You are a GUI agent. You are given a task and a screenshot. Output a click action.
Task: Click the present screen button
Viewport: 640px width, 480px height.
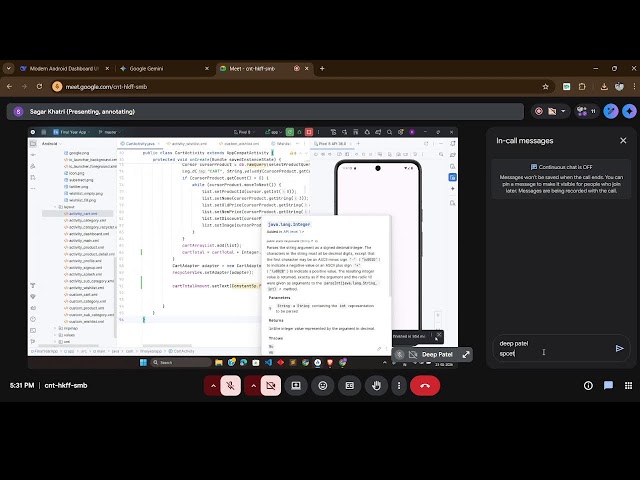296,385
